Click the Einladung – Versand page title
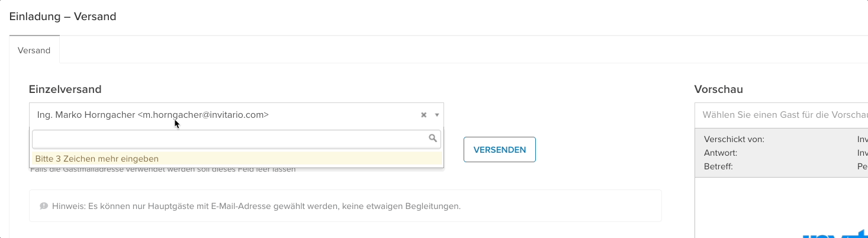The width and height of the screenshot is (868, 238). tap(63, 17)
